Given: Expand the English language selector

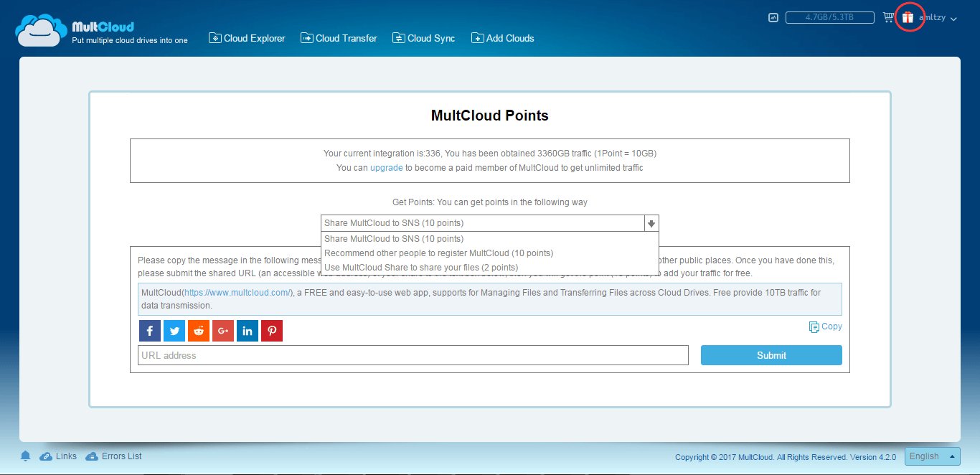Looking at the screenshot, I should [x=932, y=456].
